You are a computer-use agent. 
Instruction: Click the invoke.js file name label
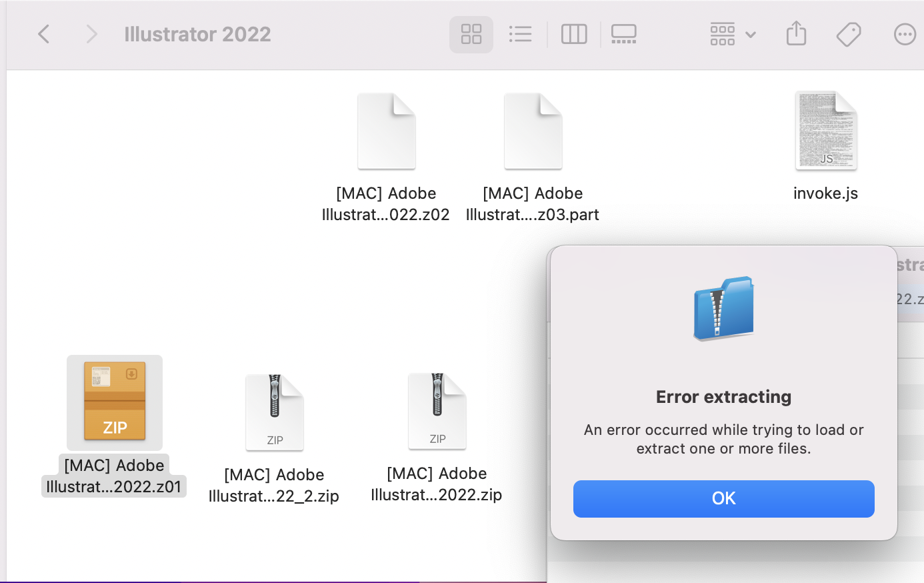click(825, 193)
